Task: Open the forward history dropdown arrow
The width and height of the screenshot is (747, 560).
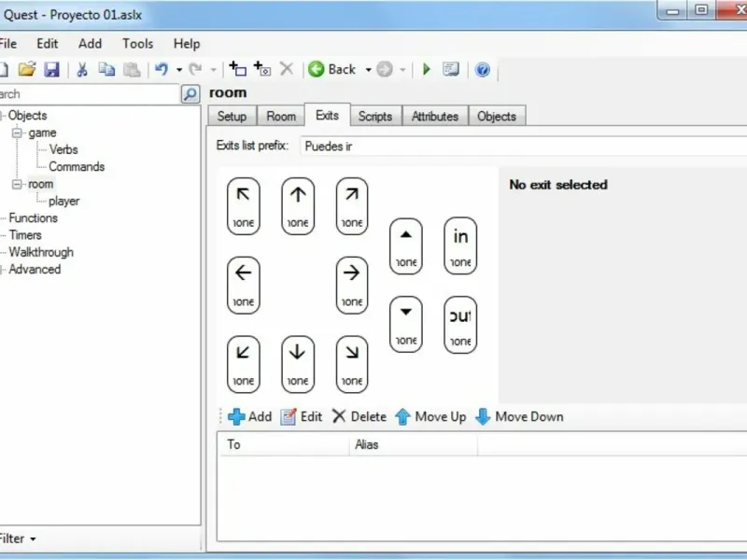Action: [x=402, y=70]
